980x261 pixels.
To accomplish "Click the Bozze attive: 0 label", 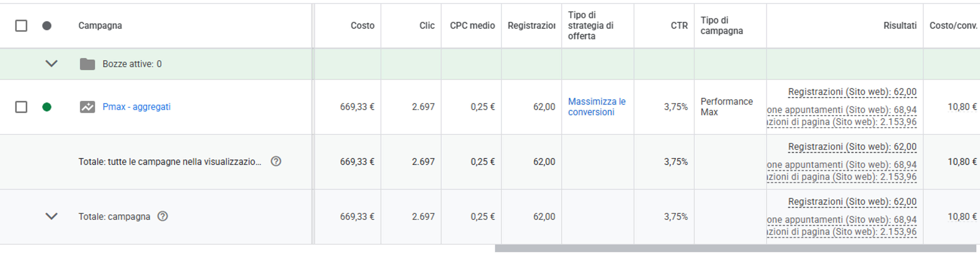I will pyautogui.click(x=132, y=64).
